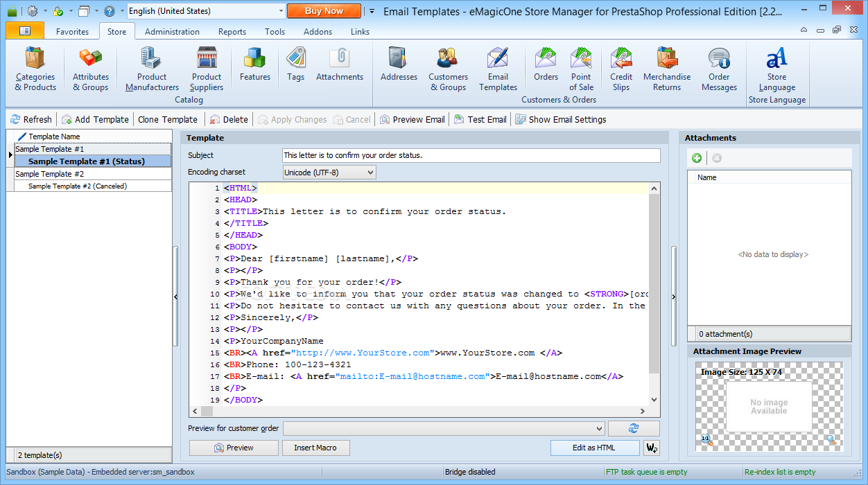
Task: Refresh the template list
Action: click(x=31, y=119)
